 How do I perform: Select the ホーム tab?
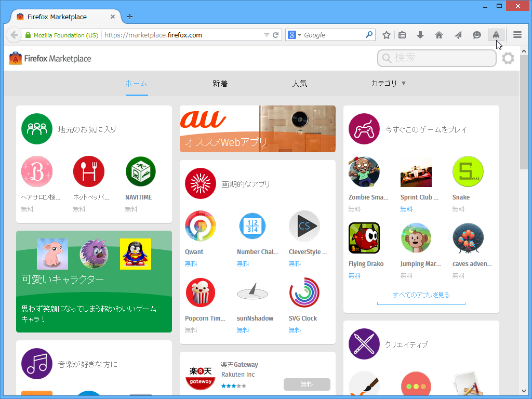[x=136, y=83]
